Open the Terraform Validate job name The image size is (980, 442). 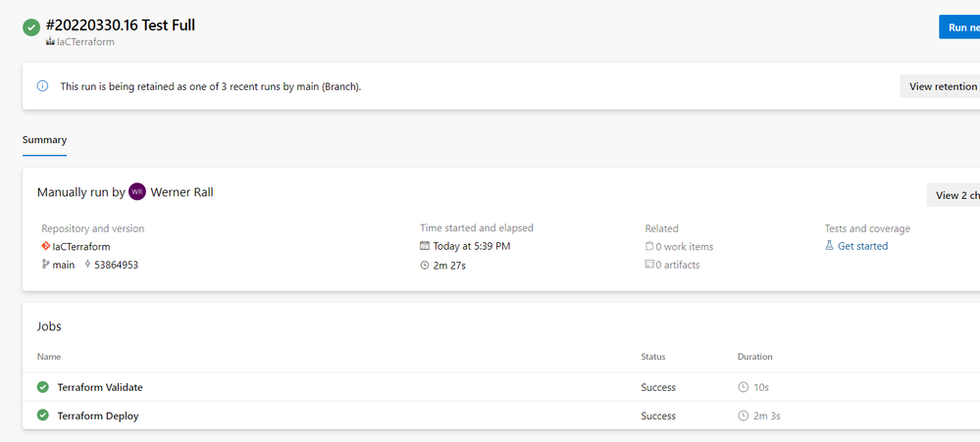click(100, 387)
